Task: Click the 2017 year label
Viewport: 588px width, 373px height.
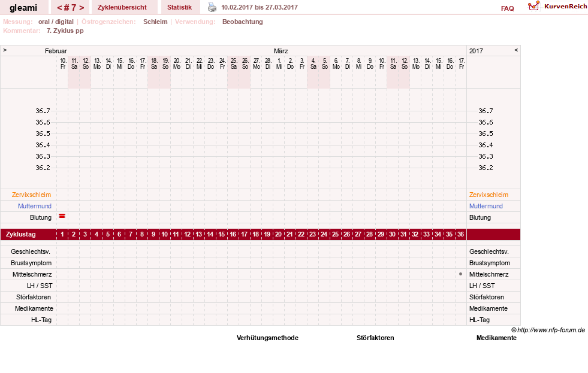Action: 477,51
